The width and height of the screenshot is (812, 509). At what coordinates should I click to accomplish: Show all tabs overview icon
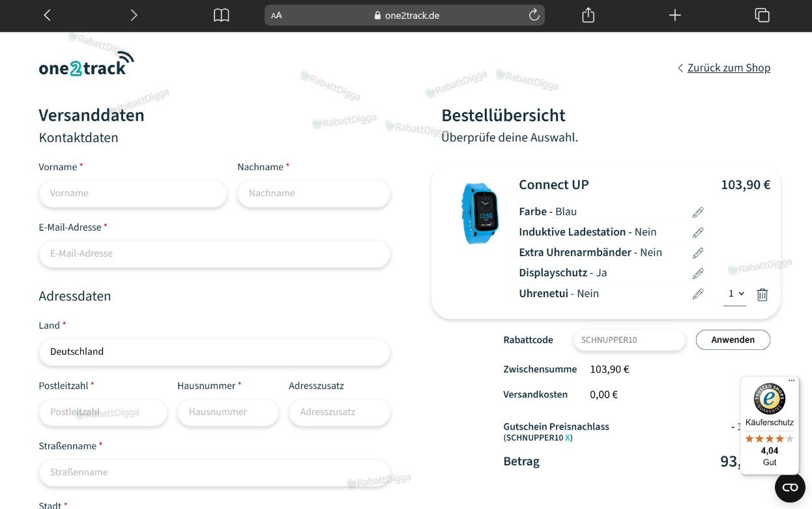[x=762, y=15]
